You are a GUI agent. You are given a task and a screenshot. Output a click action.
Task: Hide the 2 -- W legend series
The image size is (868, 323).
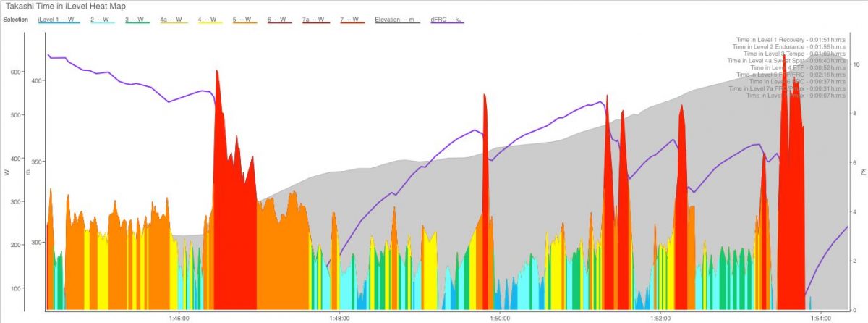pos(102,20)
